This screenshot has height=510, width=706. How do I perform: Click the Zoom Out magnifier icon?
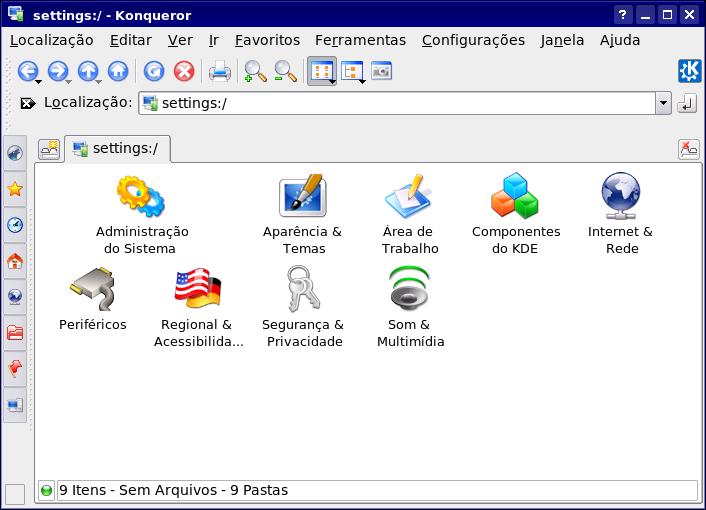tap(285, 71)
